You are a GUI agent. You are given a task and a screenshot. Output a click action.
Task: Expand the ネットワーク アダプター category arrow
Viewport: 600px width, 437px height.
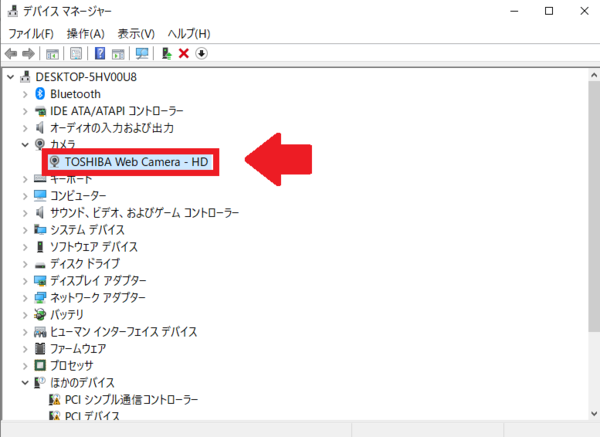(25, 298)
